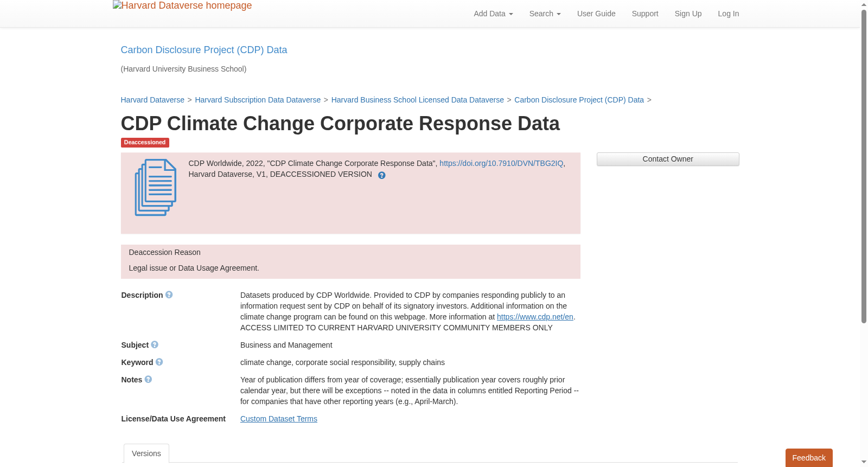Click the scrollbar up arrow

pos(864,4)
